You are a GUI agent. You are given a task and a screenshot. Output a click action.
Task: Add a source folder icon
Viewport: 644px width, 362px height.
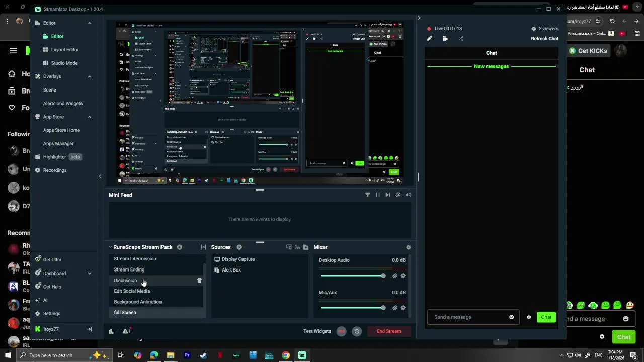305,247
